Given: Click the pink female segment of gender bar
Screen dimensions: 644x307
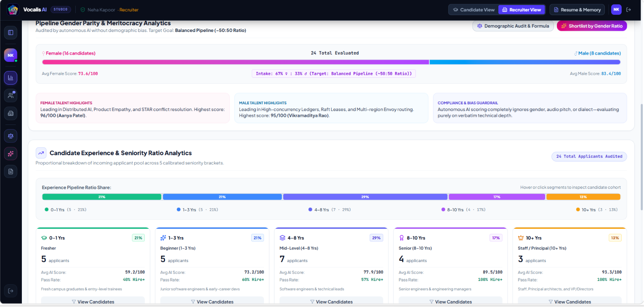Looking at the screenshot, I should (235, 62).
